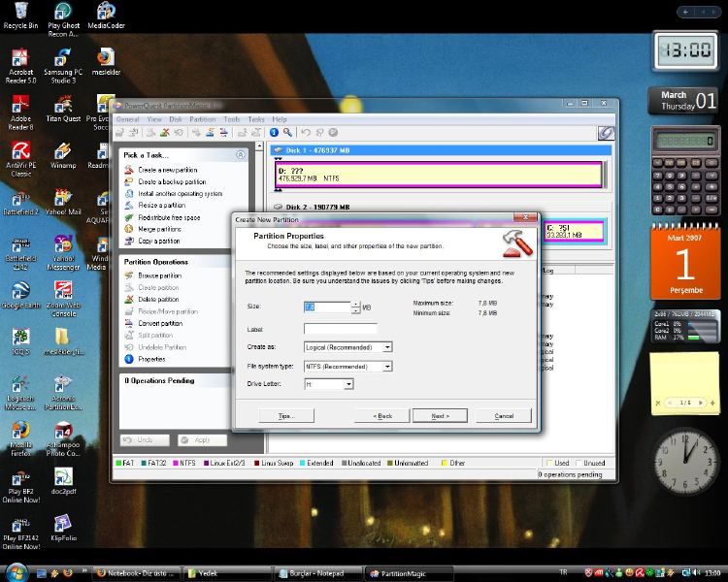This screenshot has width=728, height=582.
Task: Open partition Properties from operations list
Action: (151, 359)
